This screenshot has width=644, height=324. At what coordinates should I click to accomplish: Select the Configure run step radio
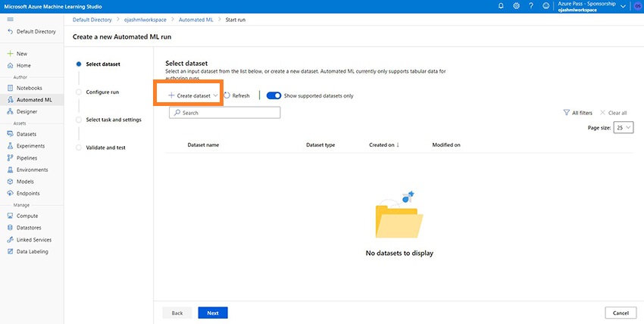pyautogui.click(x=79, y=92)
